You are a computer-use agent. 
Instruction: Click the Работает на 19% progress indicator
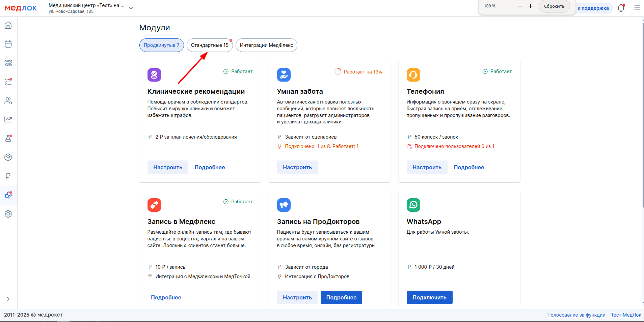[x=358, y=71]
